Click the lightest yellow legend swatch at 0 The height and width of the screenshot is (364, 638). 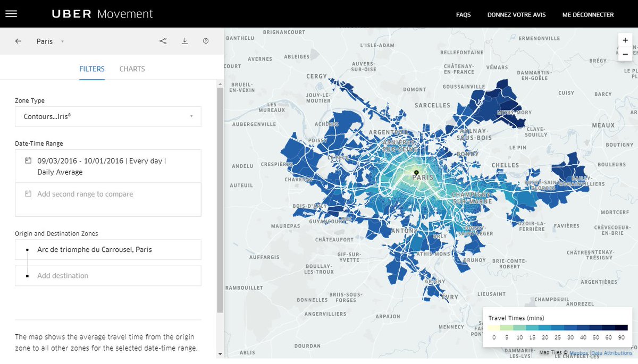[494, 327]
